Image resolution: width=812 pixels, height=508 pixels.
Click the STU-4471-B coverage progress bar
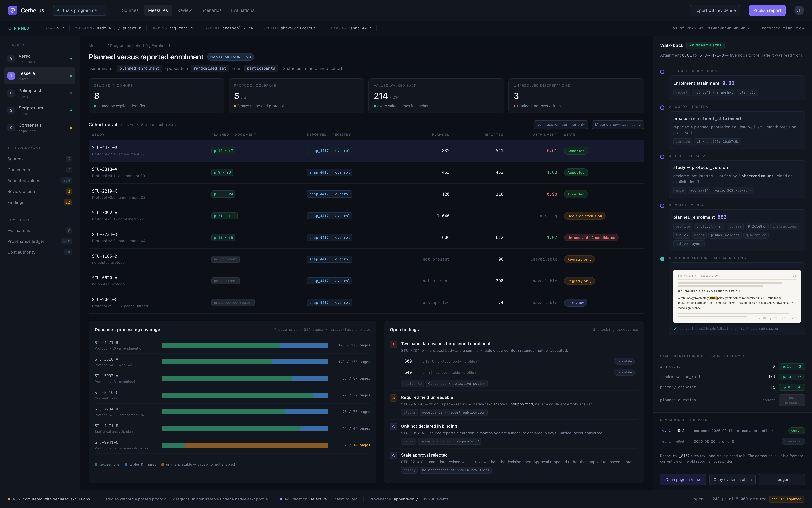click(245, 345)
